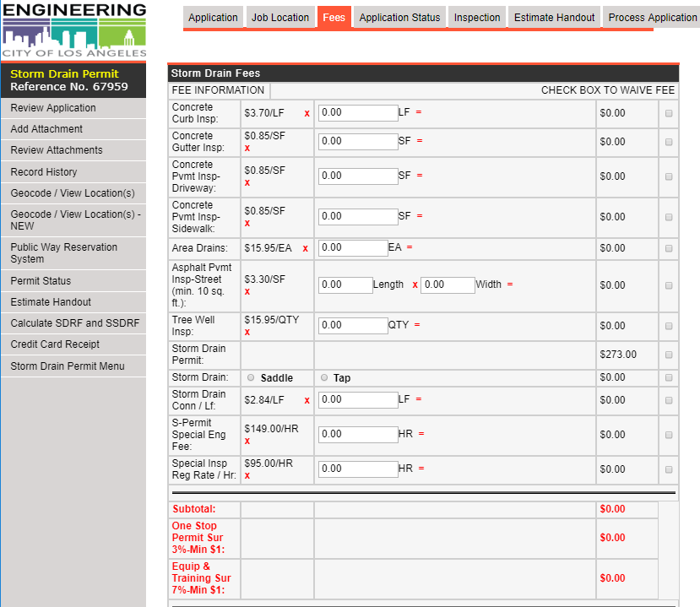This screenshot has width=700, height=607.
Task: Switch to the Job Location tab
Action: click(x=280, y=18)
